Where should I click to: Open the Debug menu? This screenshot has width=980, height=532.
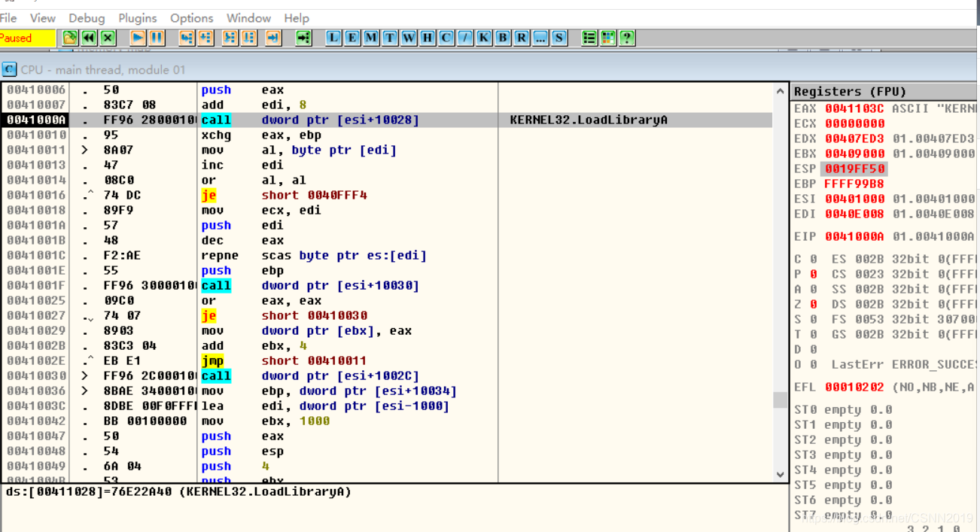(87, 18)
